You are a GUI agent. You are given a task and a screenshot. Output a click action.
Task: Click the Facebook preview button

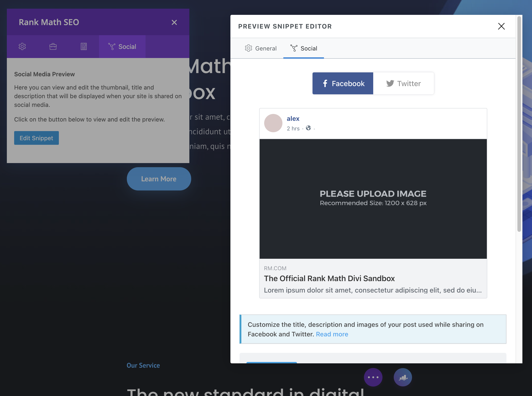pos(343,83)
